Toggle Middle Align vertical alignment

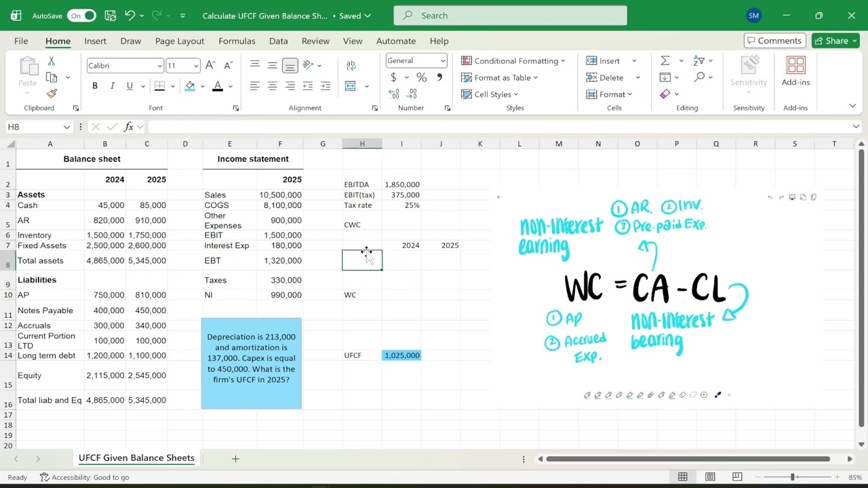coord(273,66)
